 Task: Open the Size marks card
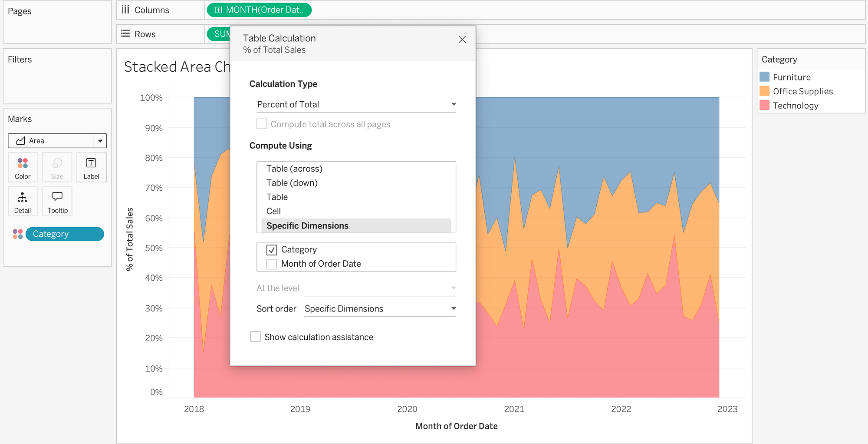pyautogui.click(x=57, y=167)
